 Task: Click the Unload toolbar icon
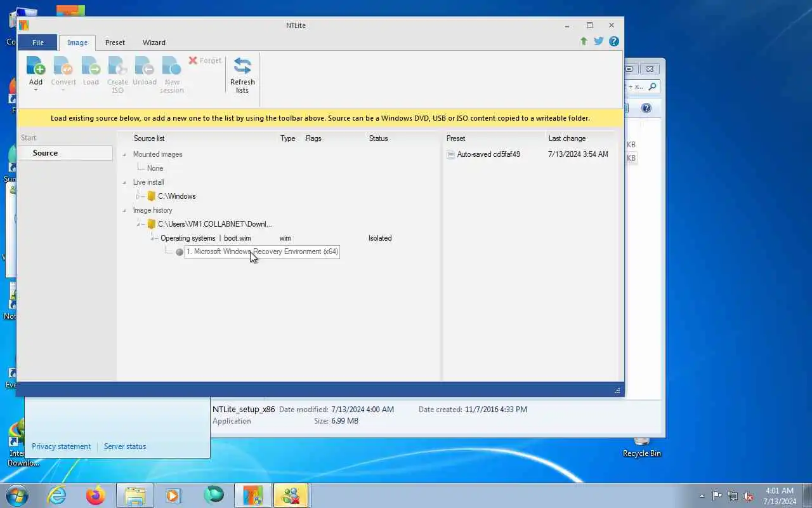pyautogui.click(x=145, y=66)
